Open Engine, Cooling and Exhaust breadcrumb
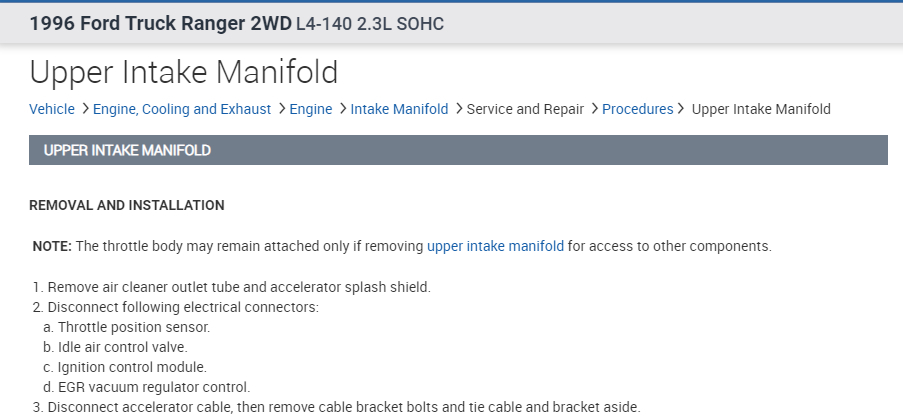The height and width of the screenshot is (419, 903). coord(182,109)
